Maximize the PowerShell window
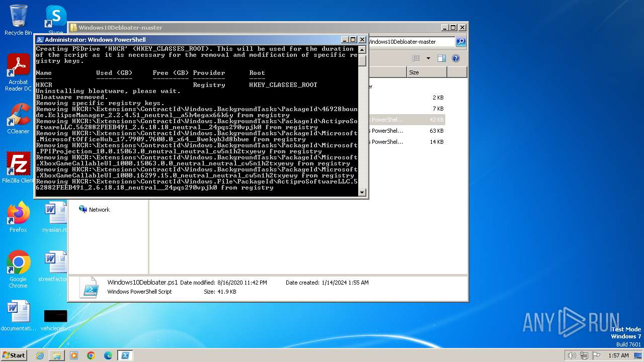The image size is (644, 362). pos(353,40)
